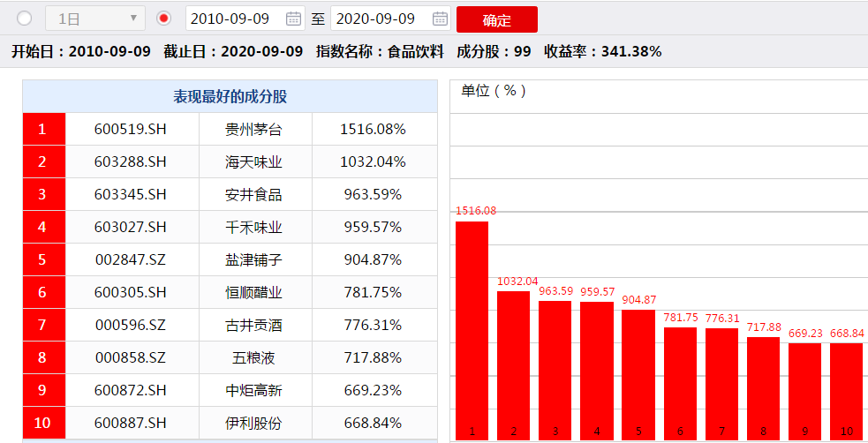Select stock code 603288.SH
868x443 pixels.
pos(130,161)
